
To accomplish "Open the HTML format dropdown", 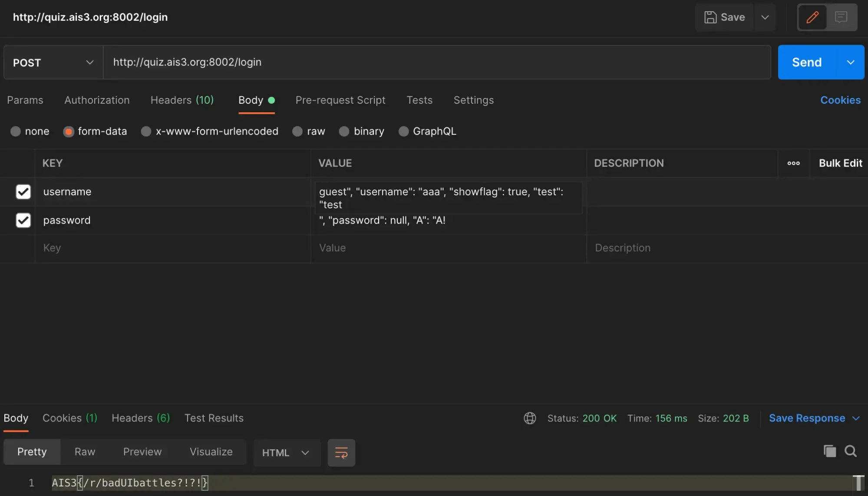I will 286,453.
